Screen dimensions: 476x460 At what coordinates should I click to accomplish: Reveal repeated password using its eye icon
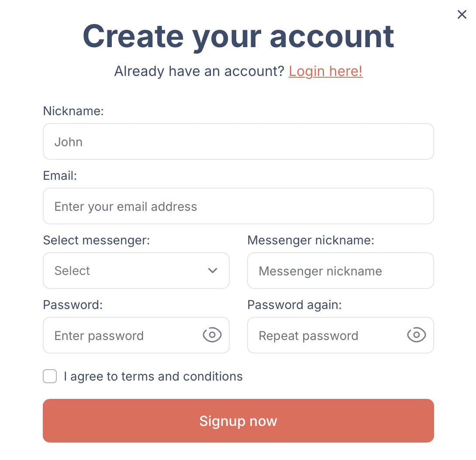coord(417,335)
